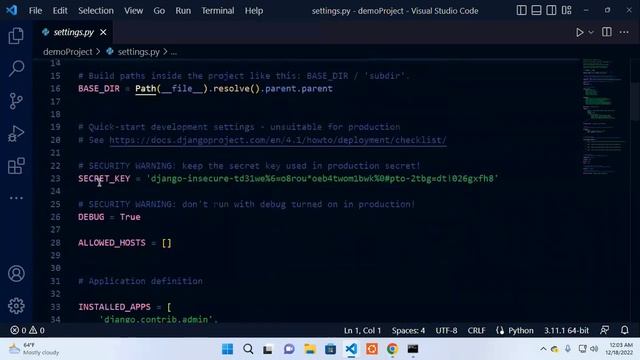This screenshot has height=360, width=640.
Task: Open the Run menu
Action: (x=183, y=11)
